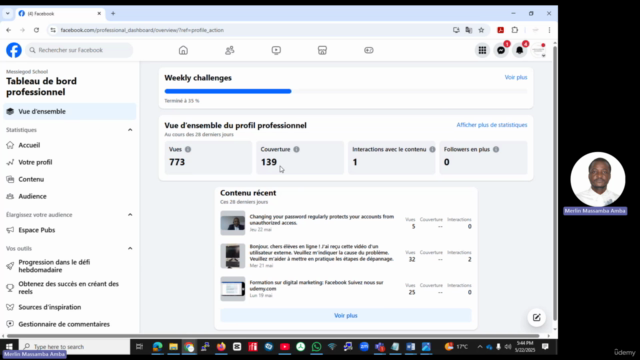Click the Rechercher sur Facebook search field
This screenshot has height=360, width=640.
[79, 50]
